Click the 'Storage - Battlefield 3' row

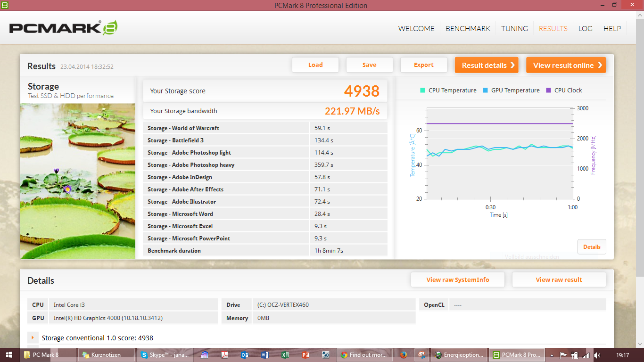(265, 140)
